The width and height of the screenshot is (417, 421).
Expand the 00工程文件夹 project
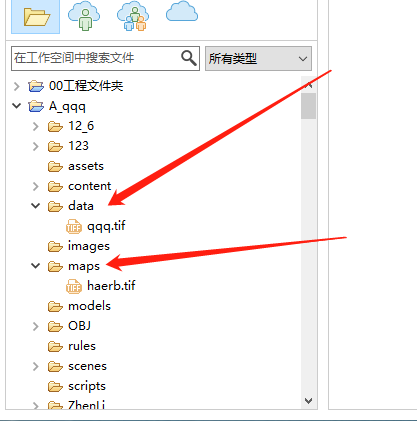(x=16, y=86)
